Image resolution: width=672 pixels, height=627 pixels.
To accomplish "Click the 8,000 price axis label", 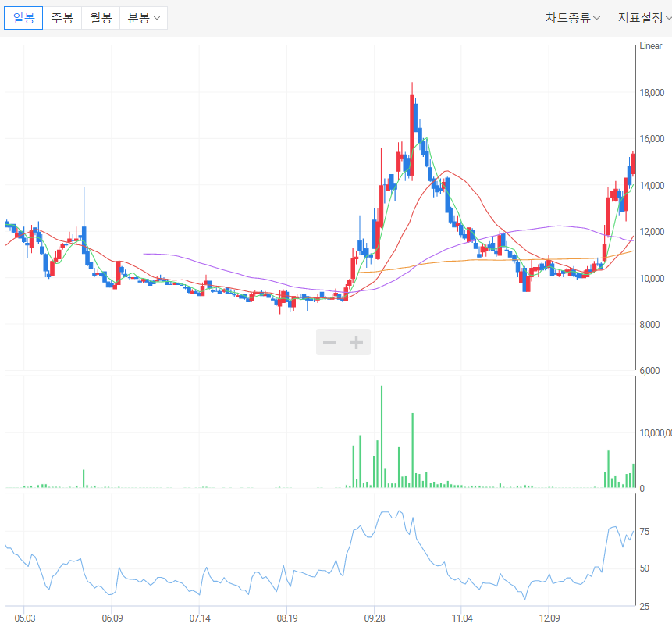I will click(x=649, y=325).
